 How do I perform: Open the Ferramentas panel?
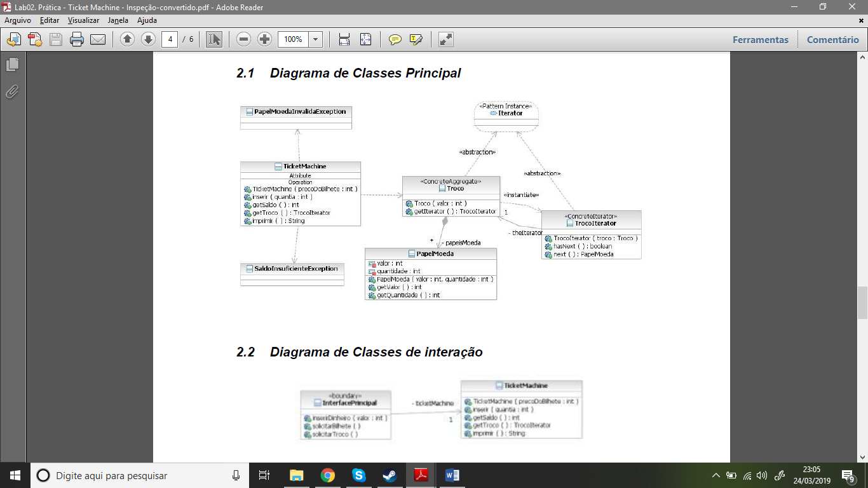tap(761, 39)
